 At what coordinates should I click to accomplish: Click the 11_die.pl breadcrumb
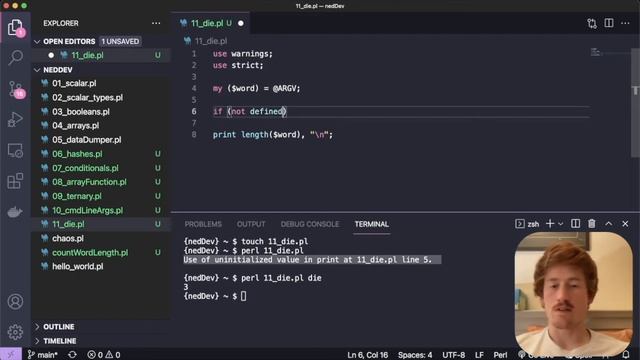[211, 41]
